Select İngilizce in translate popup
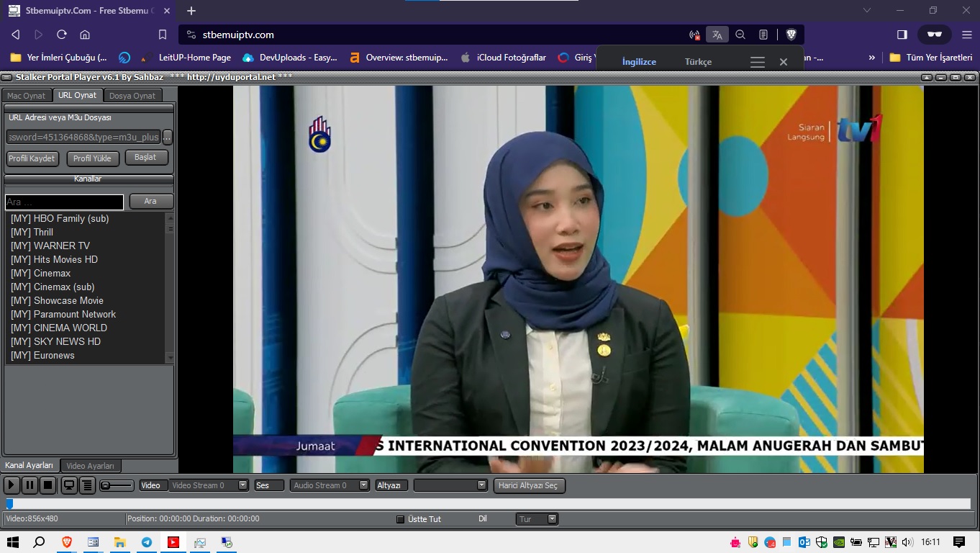 (639, 62)
